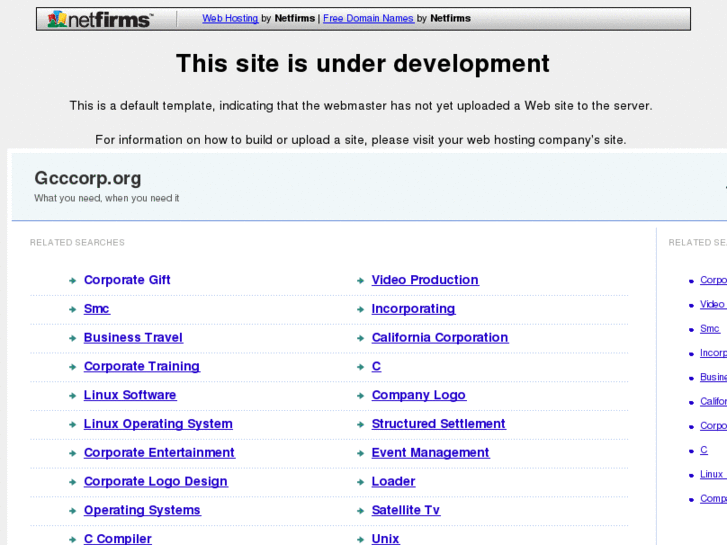727x545 pixels.
Task: Open the Company Logo link
Action: (419, 395)
